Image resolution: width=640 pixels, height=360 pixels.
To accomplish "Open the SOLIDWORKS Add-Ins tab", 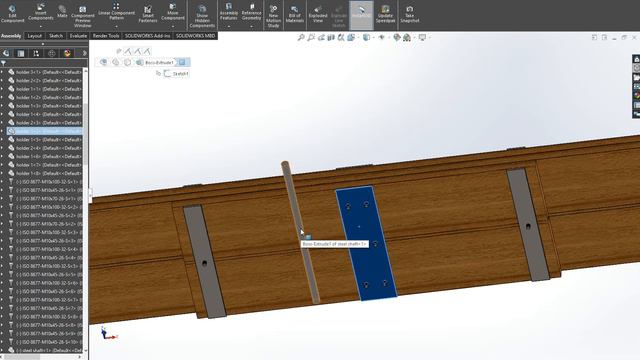I will coord(147,36).
